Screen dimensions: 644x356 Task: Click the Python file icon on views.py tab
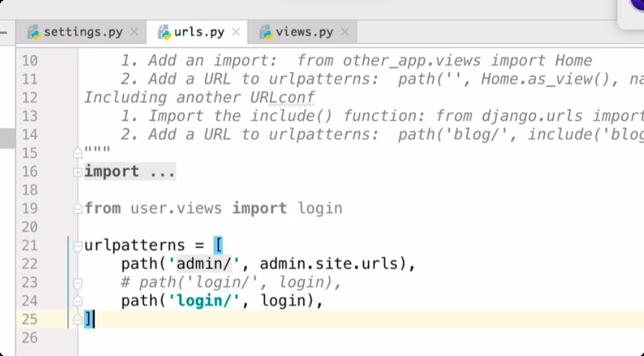coord(266,32)
